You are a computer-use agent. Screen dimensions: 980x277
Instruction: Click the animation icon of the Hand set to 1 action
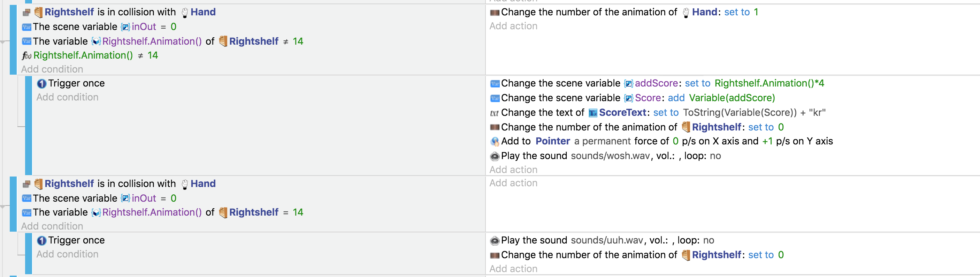495,13
